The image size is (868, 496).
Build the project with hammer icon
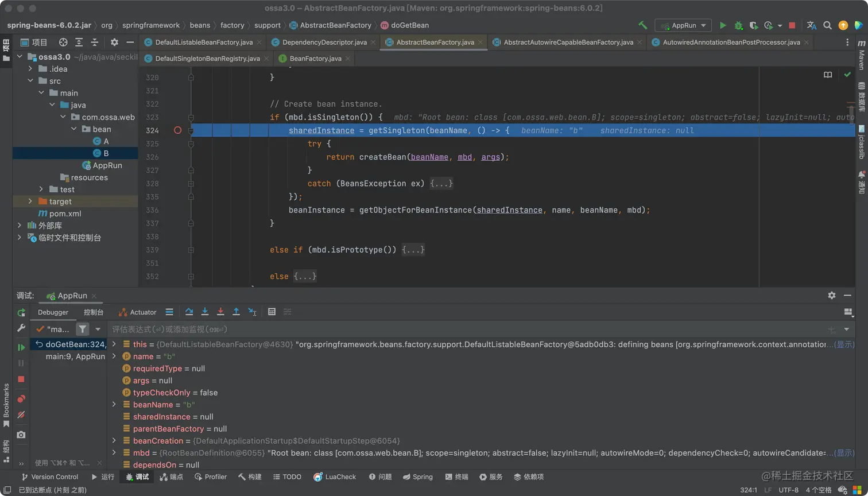click(x=642, y=25)
